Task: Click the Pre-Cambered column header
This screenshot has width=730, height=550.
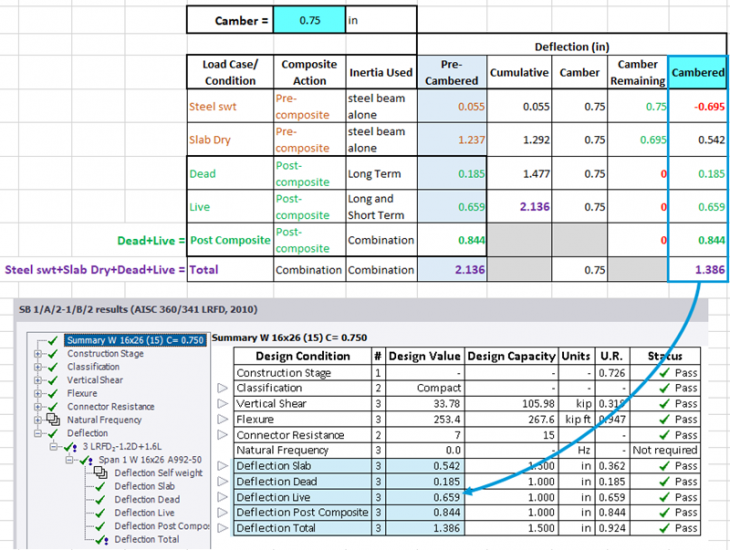Action: pos(452,72)
